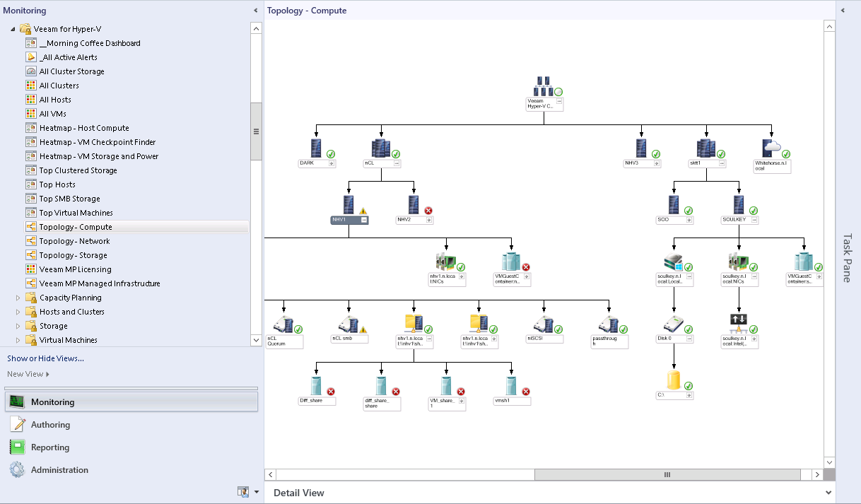Select the nCL smb disk icon
This screenshot has height=504, width=861.
pos(348,324)
